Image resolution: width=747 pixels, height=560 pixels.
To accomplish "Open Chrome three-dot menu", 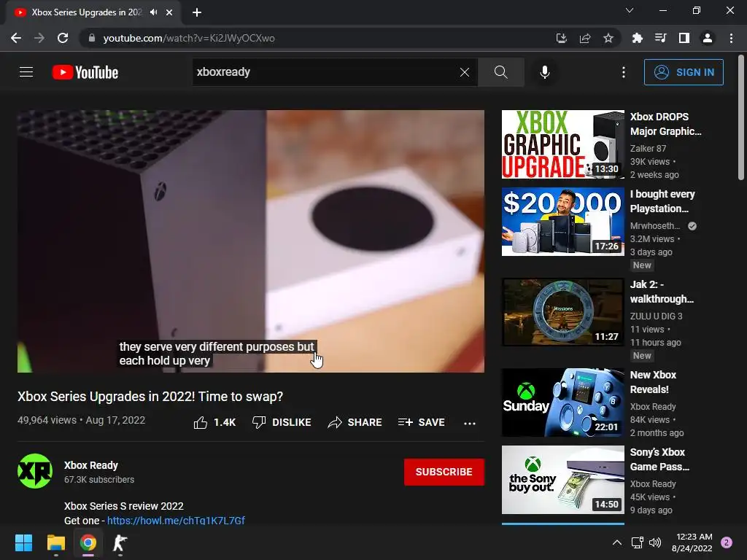I will tap(731, 38).
